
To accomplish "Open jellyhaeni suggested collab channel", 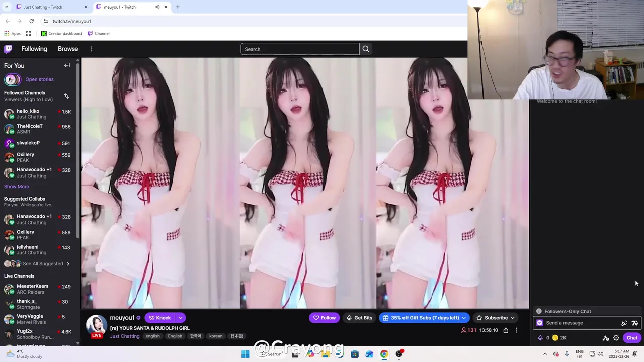I will 39,250.
